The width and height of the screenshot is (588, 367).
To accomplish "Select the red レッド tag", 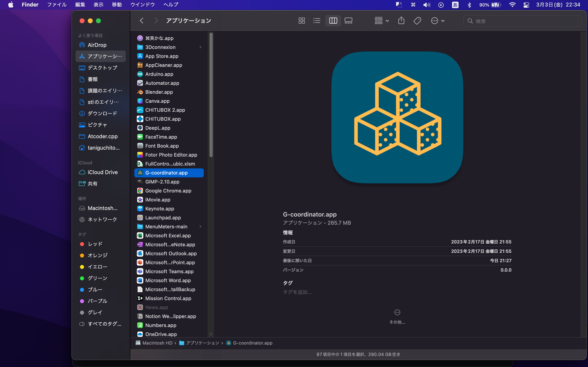I will click(95, 244).
